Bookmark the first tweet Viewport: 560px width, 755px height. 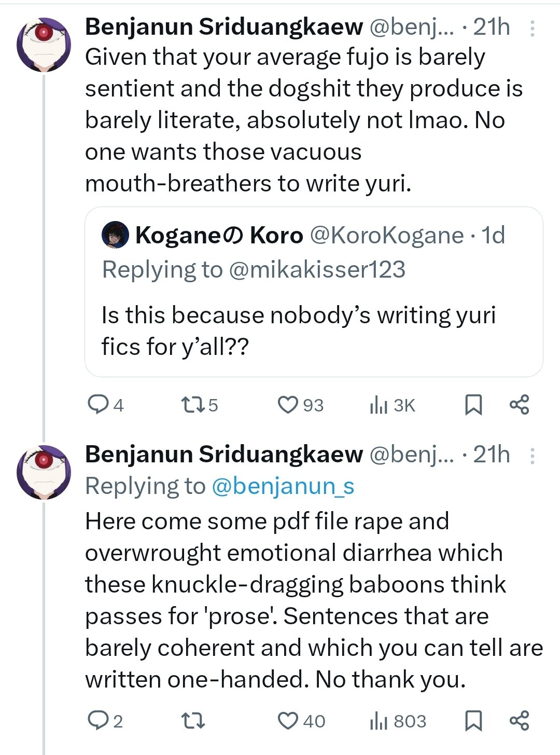(473, 405)
